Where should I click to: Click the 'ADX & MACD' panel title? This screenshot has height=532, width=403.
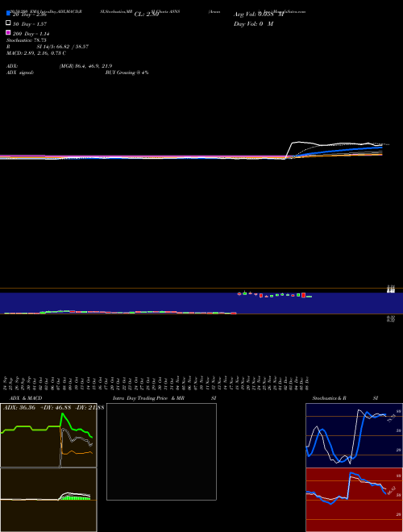coord(26,398)
